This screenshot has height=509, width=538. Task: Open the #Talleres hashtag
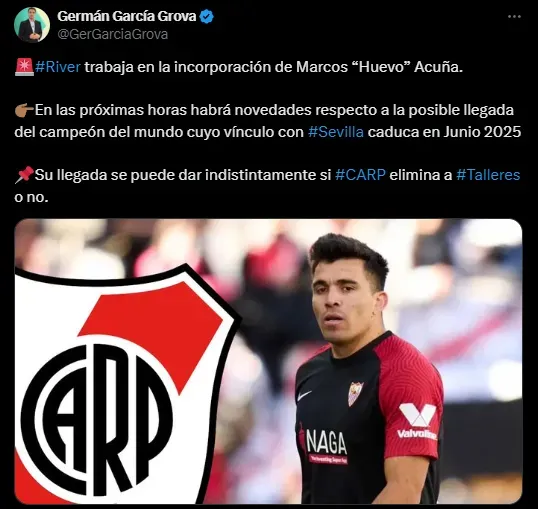tap(488, 175)
